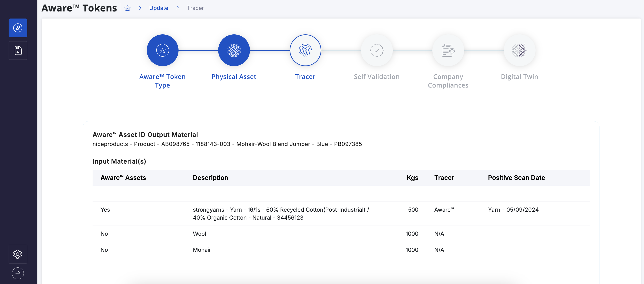The width and height of the screenshot is (644, 284).
Task: Select the Physical Asset step circle
Action: (234, 50)
